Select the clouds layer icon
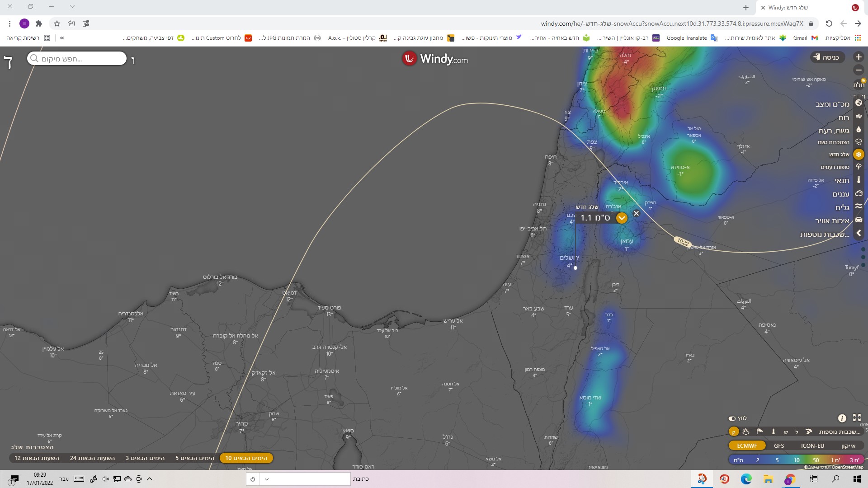 pos(859,194)
